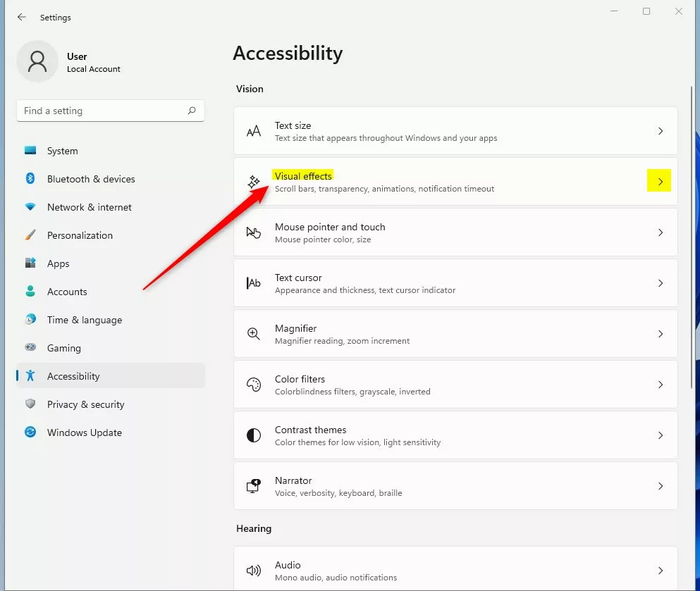Click the Windows Update sync icon
This screenshot has height=591, width=700.
[30, 432]
